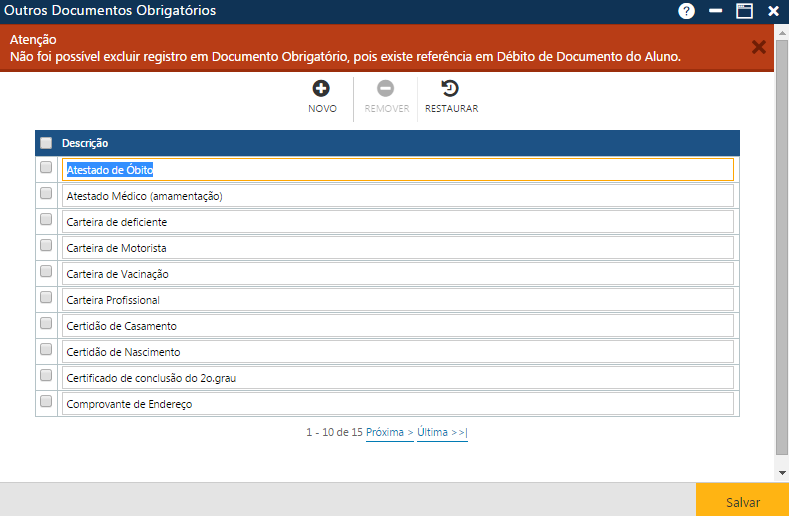789x516 pixels.
Task: Click the Descrição column header
Action: (x=85, y=143)
